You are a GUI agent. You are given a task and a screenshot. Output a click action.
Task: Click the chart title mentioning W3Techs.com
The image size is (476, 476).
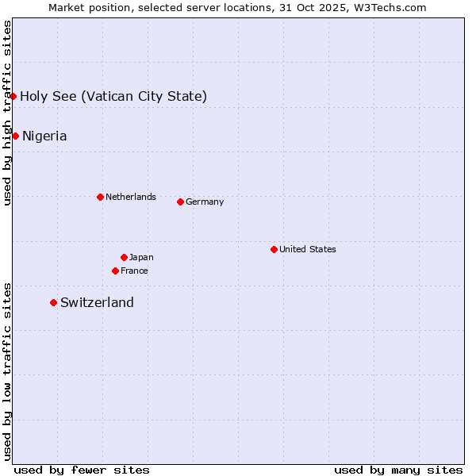237,7
